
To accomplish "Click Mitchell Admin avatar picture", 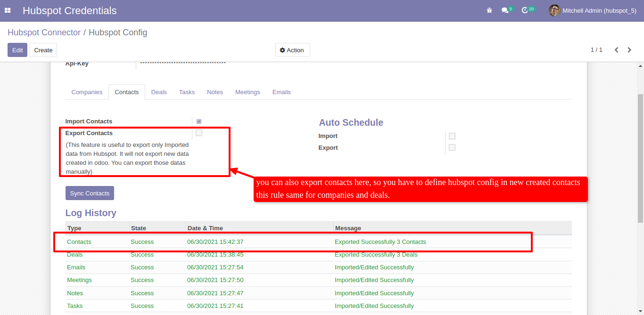I will 554,10.
